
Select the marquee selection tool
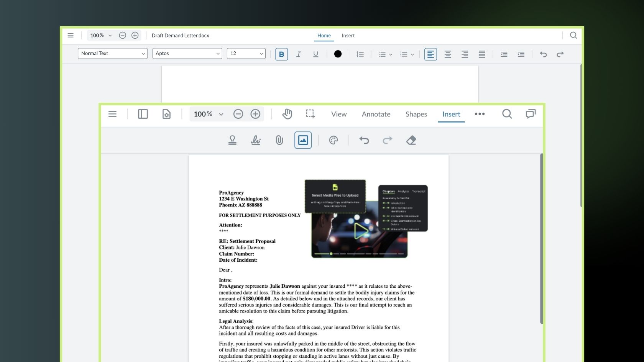pyautogui.click(x=310, y=114)
